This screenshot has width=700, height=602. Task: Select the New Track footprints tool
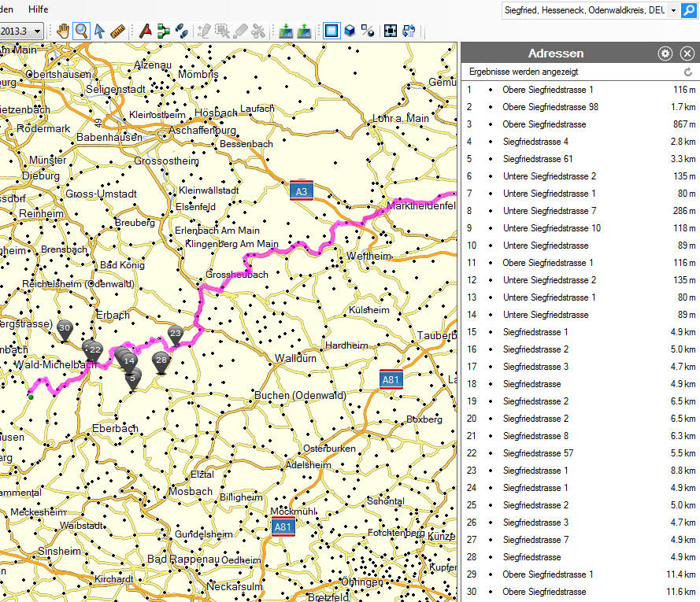[x=182, y=31]
